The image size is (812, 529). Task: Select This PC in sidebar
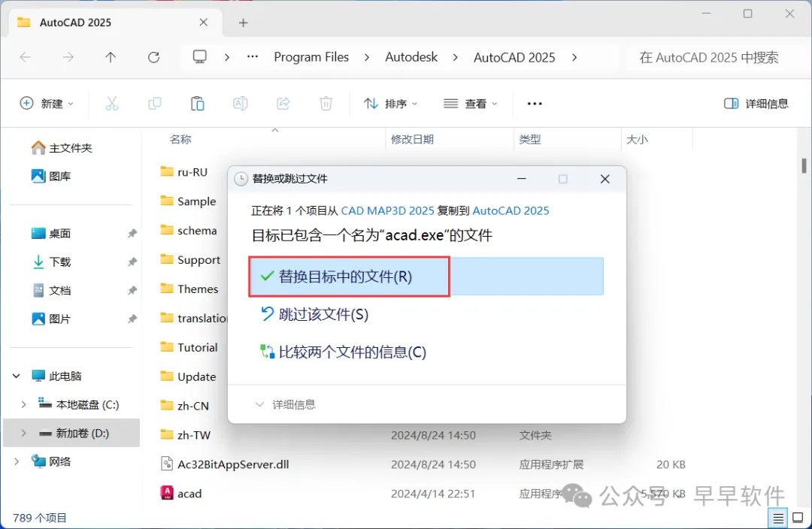(x=56, y=376)
